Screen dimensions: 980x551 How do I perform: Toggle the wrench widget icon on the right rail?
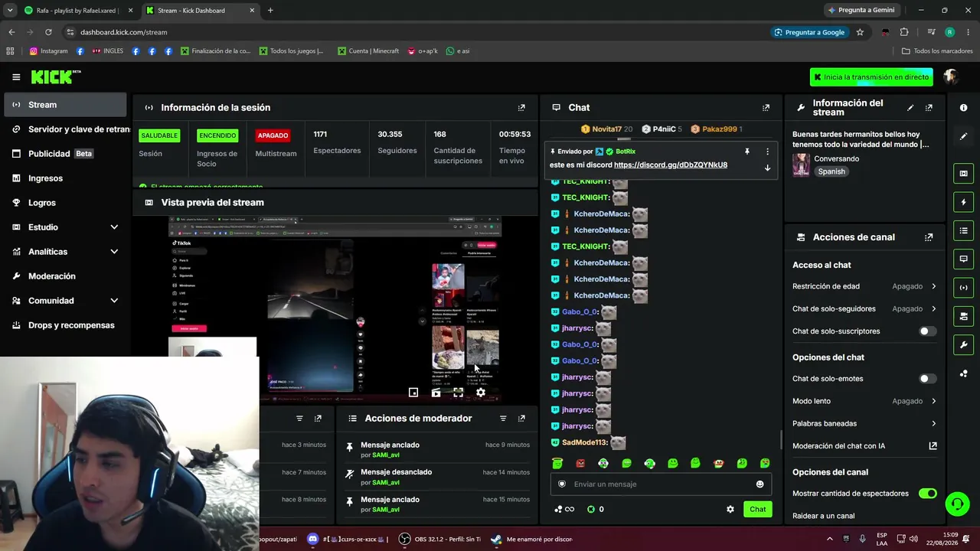[963, 344]
